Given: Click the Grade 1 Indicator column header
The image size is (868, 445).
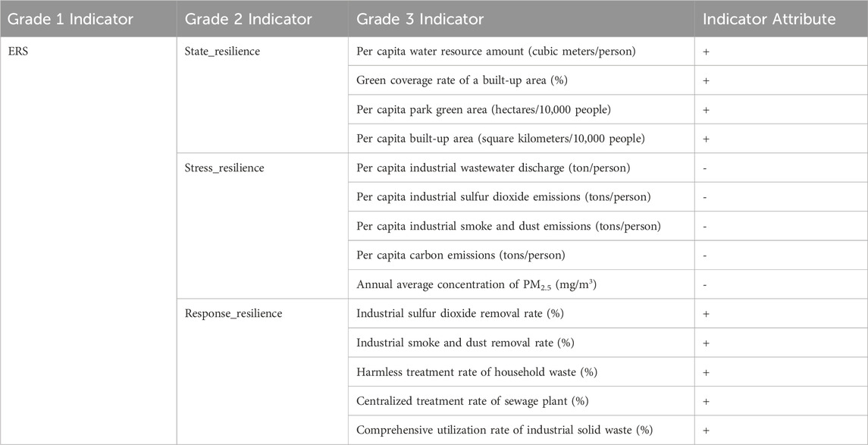Looking at the screenshot, I should (70, 18).
